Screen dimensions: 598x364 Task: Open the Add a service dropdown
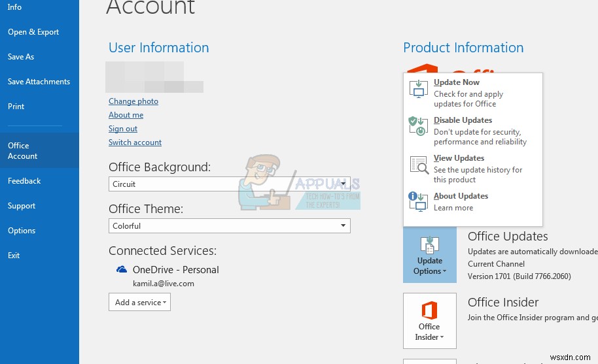(x=139, y=302)
